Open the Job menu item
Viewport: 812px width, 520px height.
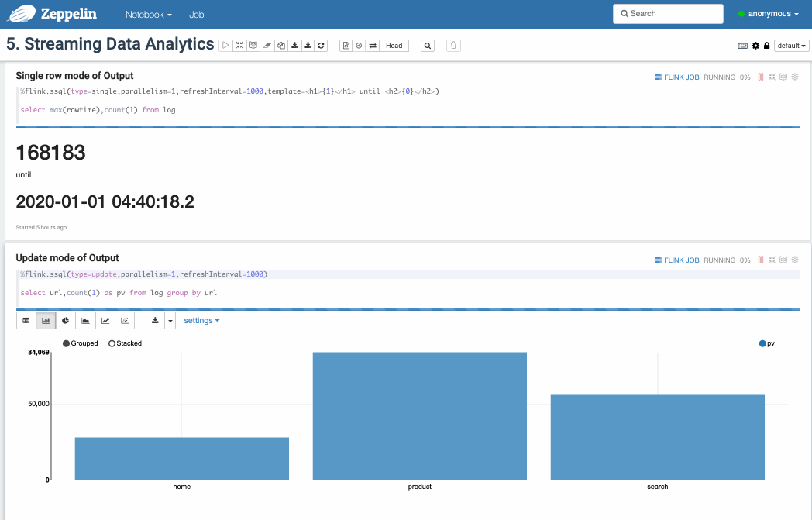[197, 15]
